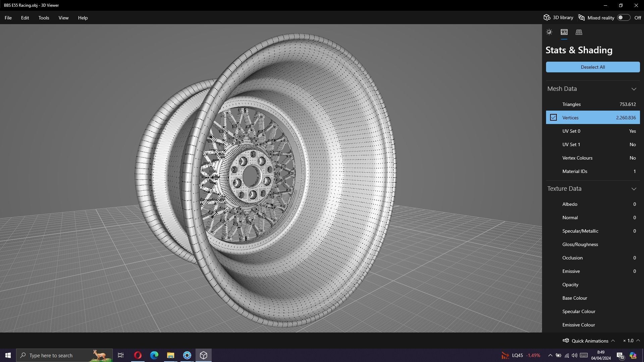Viewport: 644px width, 362px height.
Task: Select the Base Colour row
Action: tap(593, 298)
